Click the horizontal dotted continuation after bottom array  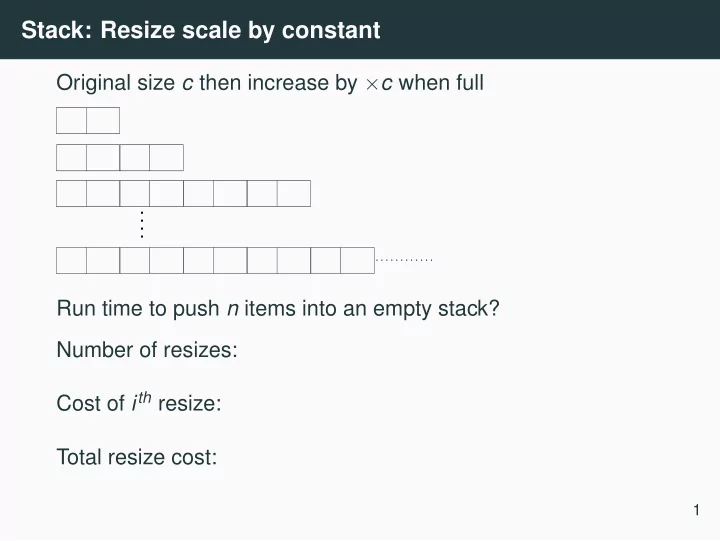tap(404, 260)
